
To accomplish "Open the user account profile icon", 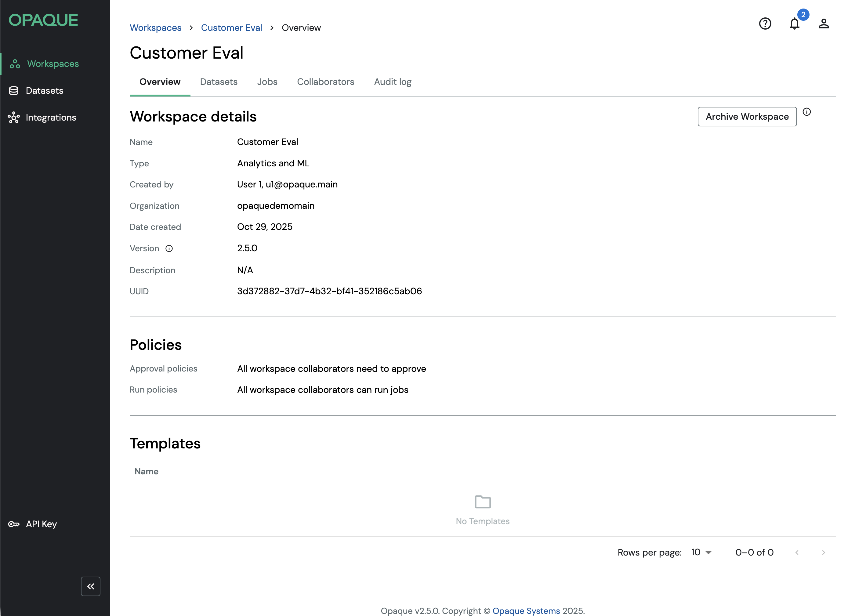I will pyautogui.click(x=824, y=24).
